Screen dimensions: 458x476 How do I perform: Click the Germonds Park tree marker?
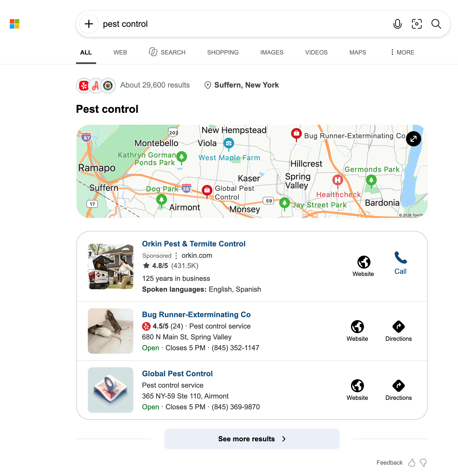pos(371,181)
